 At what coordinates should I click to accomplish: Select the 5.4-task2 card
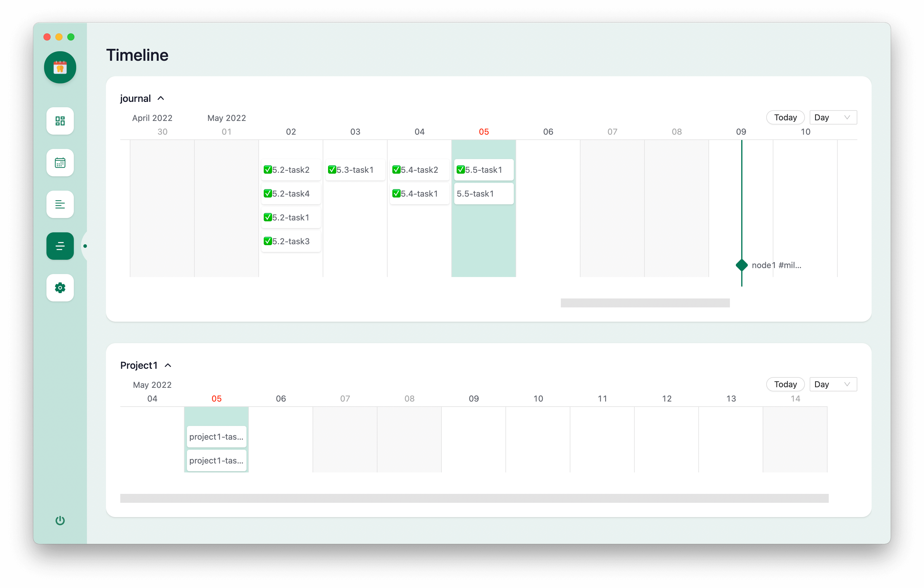419,170
